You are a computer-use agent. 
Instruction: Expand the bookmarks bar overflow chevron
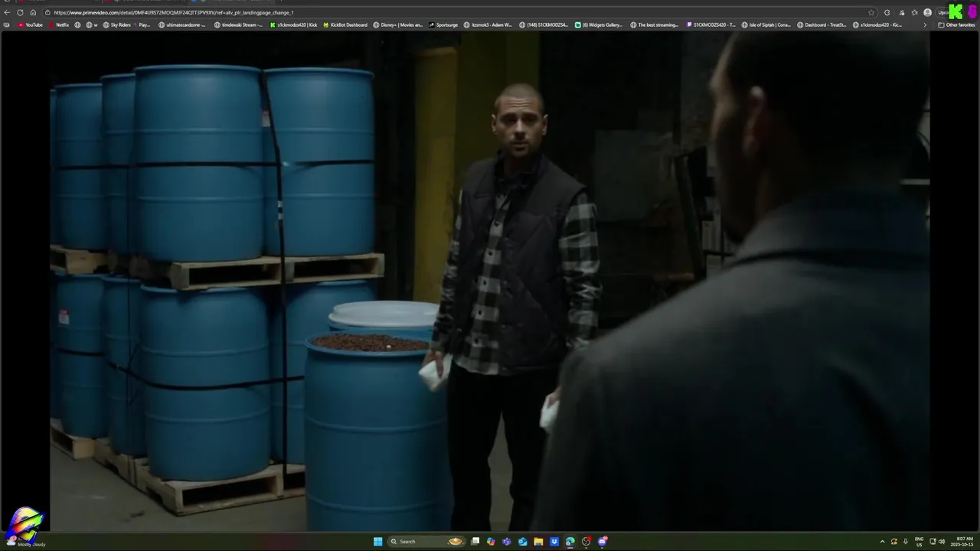[x=925, y=24]
